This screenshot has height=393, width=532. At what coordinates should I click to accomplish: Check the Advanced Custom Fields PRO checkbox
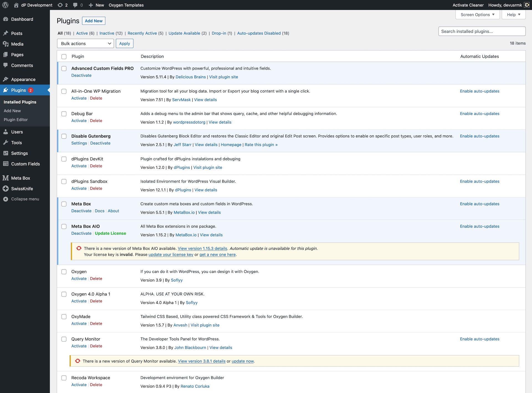point(64,69)
